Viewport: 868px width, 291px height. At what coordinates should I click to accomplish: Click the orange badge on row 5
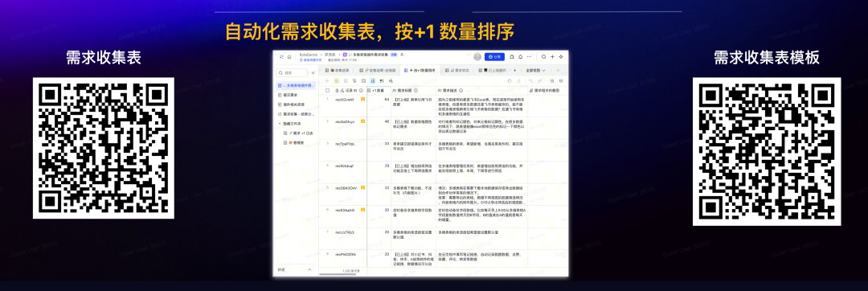[362, 187]
